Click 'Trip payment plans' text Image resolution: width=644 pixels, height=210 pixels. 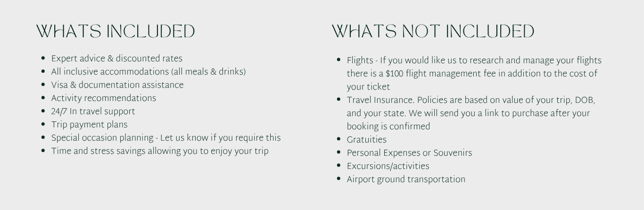point(89,125)
